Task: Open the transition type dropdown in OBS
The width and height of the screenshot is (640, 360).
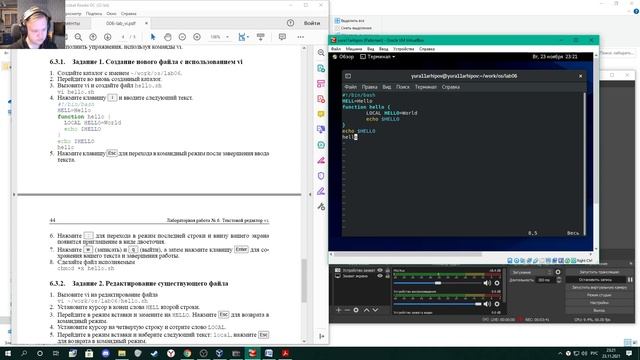Action: pyautogui.click(x=531, y=272)
